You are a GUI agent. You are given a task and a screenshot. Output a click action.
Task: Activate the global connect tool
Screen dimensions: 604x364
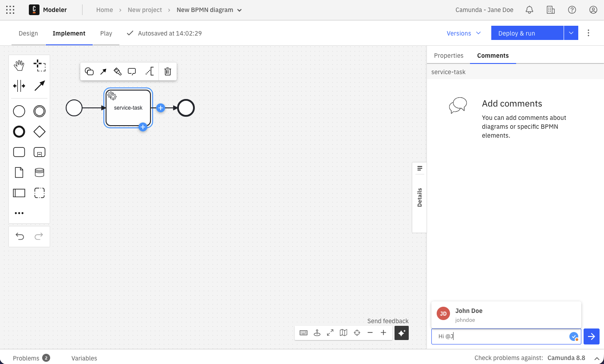pos(39,86)
